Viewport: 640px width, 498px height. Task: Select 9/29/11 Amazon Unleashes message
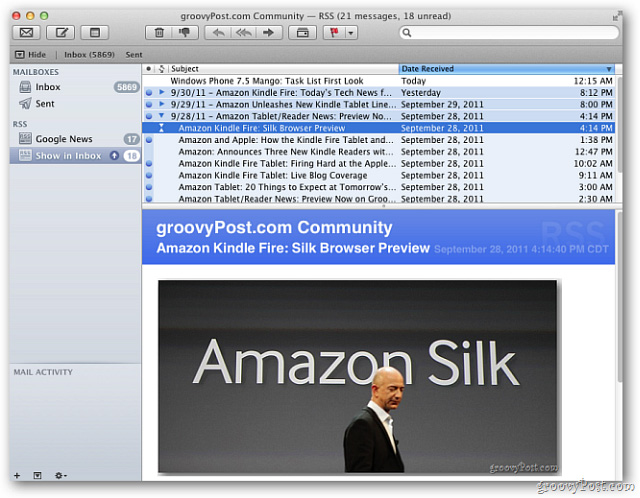(x=378, y=104)
